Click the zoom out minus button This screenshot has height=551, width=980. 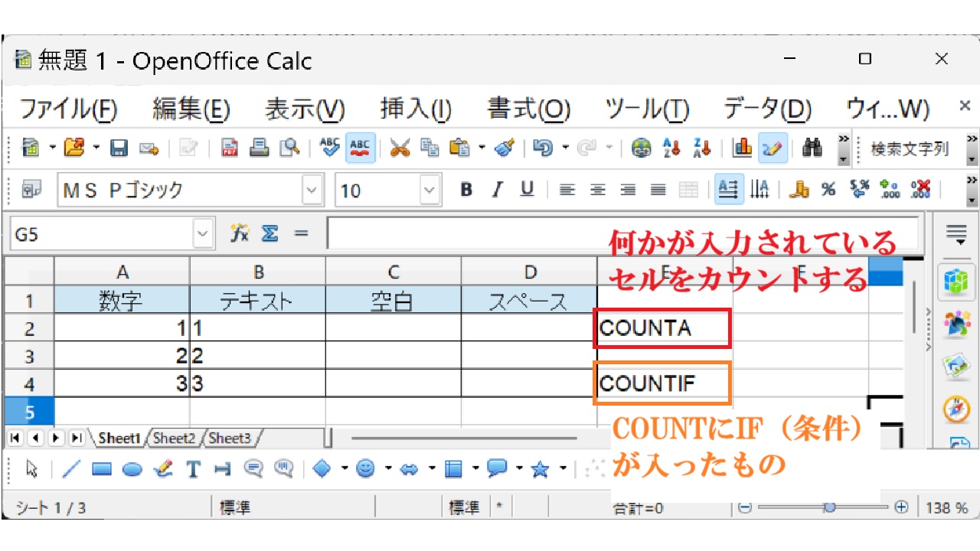(746, 507)
